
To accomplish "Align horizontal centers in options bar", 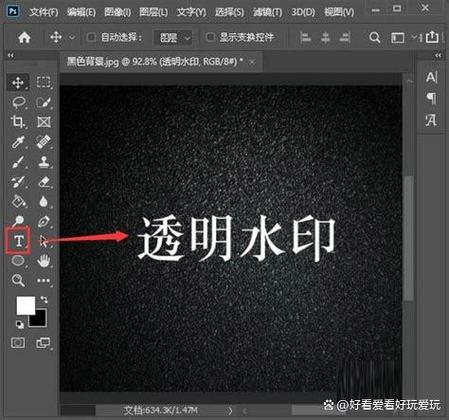I will [x=325, y=37].
